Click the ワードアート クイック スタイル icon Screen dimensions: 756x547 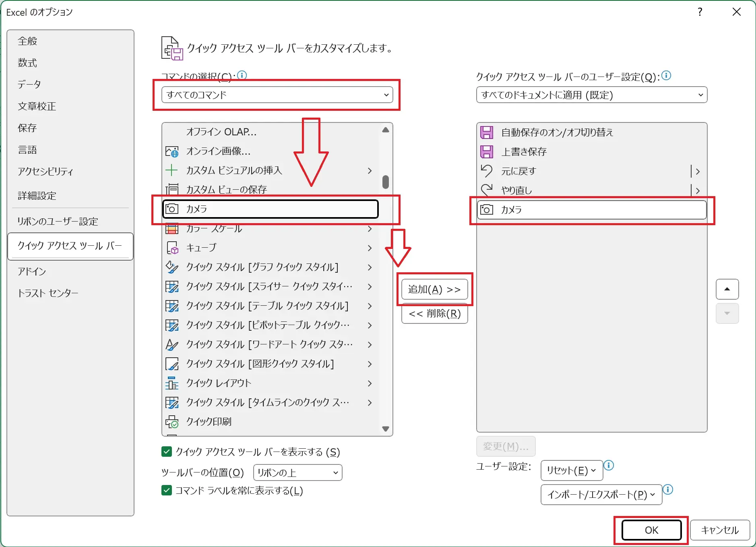pos(172,344)
